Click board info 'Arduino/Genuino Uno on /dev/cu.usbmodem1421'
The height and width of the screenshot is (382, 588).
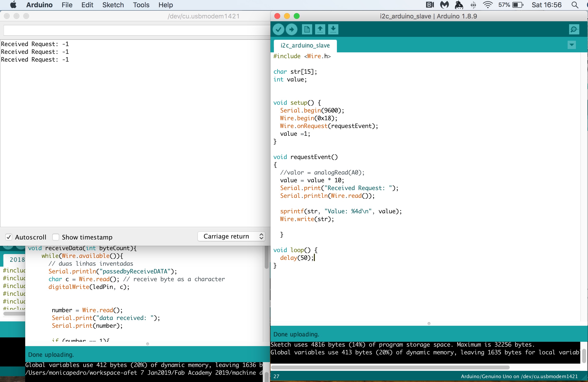point(519,376)
